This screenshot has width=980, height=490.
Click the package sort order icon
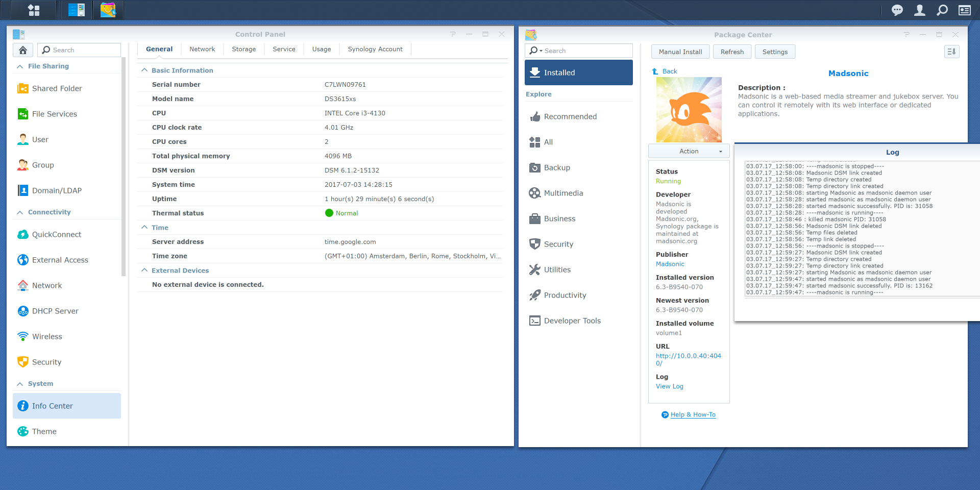click(951, 52)
